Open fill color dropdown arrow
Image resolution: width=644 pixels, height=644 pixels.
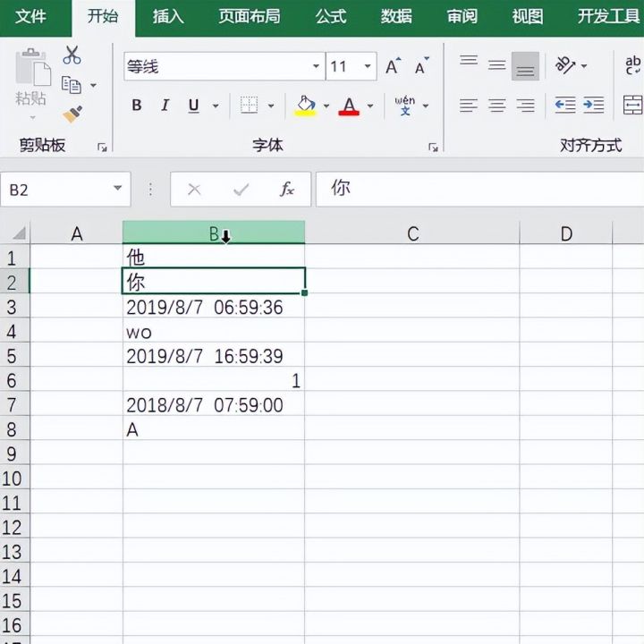pyautogui.click(x=326, y=106)
